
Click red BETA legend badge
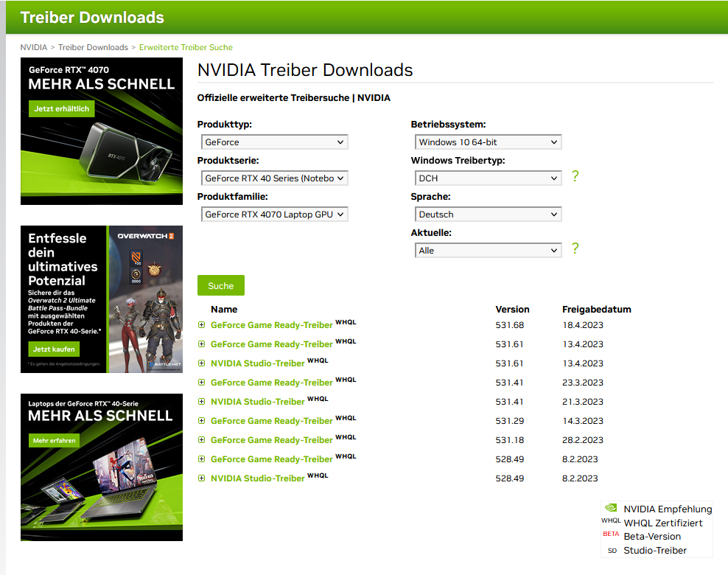coord(611,534)
